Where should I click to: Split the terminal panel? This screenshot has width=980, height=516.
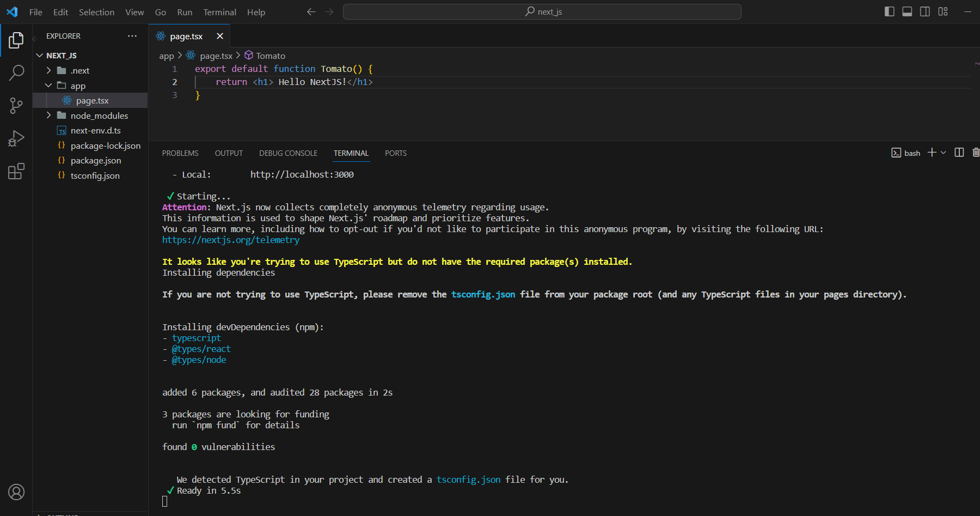(x=959, y=153)
